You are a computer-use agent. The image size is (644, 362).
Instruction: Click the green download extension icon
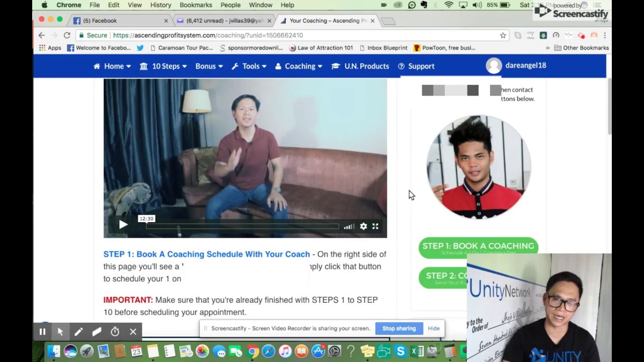[x=543, y=35]
